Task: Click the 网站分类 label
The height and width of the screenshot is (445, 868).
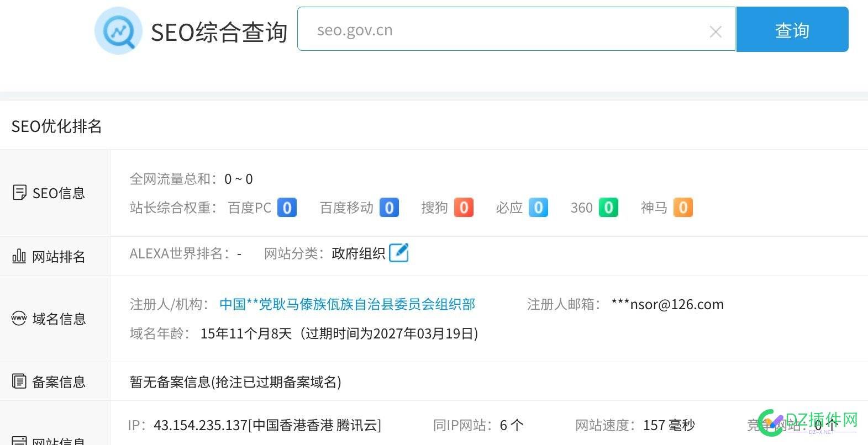Action: click(x=294, y=253)
